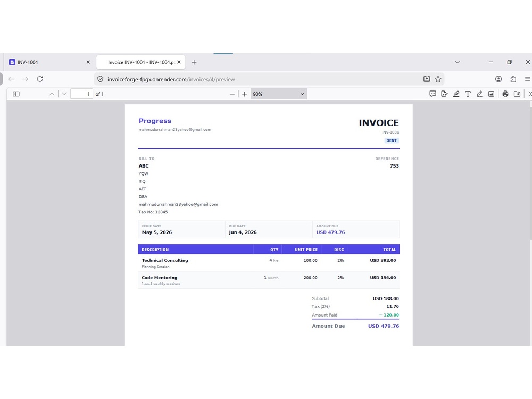
Task: Select the highlight tool
Action: click(456, 94)
